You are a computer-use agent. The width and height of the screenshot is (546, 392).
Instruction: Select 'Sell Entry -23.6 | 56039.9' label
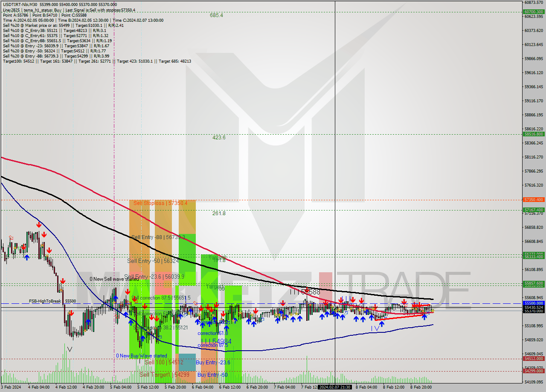pyautogui.click(x=154, y=277)
